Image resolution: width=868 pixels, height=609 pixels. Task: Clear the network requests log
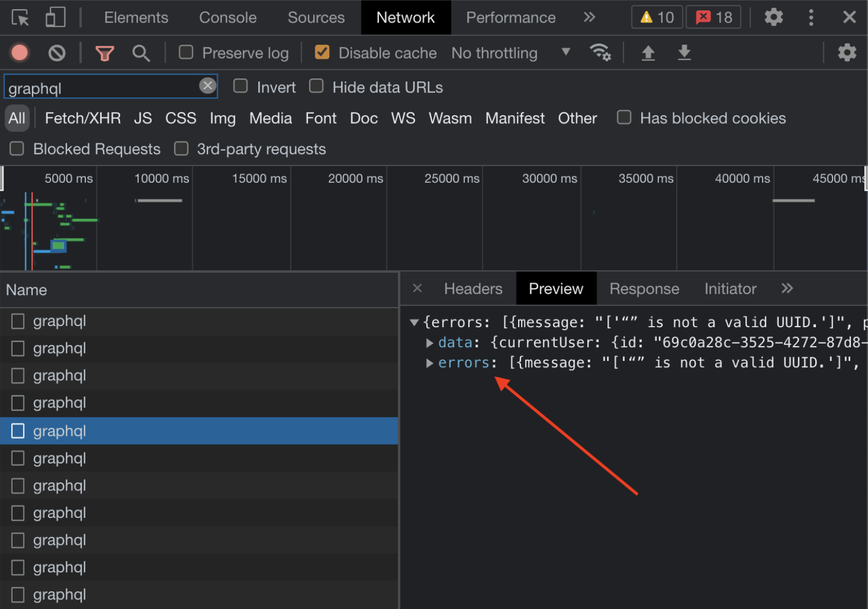coord(56,52)
